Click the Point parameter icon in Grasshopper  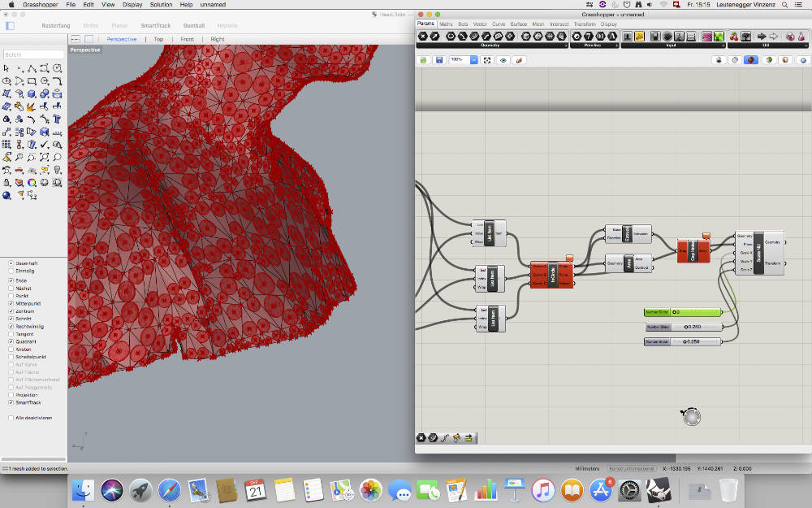422,37
